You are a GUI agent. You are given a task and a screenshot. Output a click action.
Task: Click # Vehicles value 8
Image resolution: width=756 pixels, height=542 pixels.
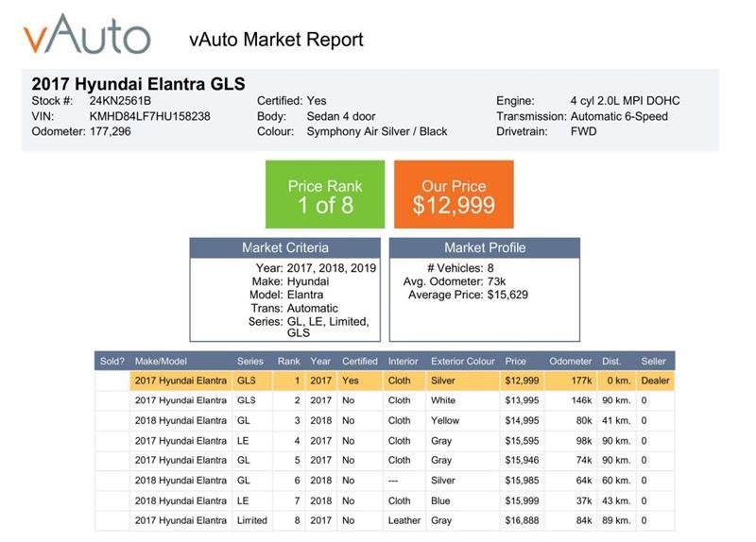pos(490,268)
